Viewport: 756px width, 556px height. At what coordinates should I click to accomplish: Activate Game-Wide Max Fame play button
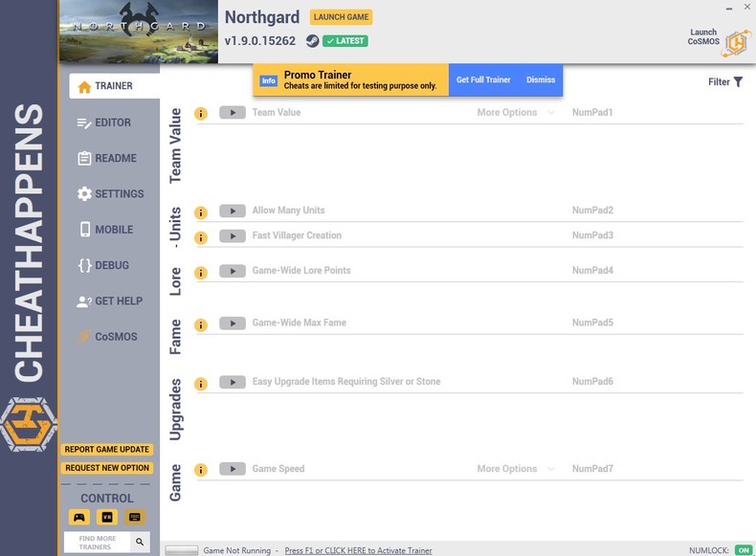tap(233, 323)
